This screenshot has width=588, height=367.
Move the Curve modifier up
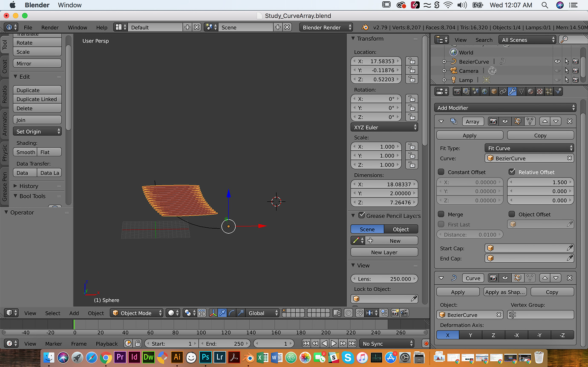545,278
